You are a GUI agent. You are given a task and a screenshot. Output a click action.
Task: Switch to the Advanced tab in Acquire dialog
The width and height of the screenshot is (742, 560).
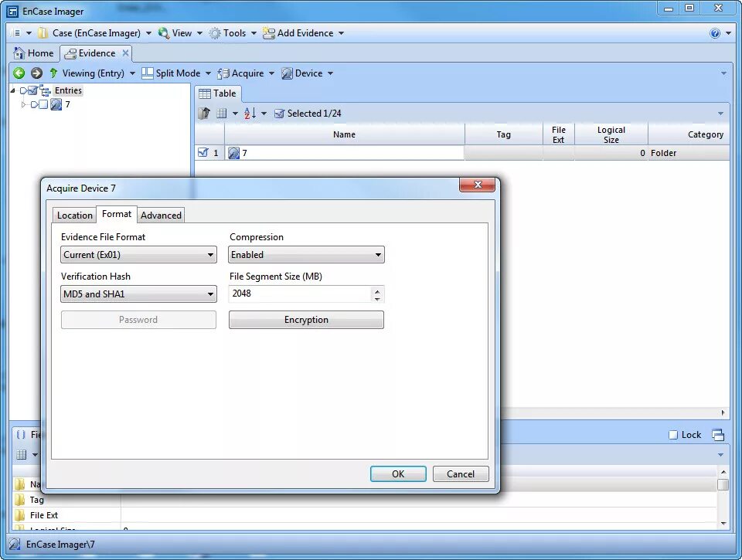(161, 216)
